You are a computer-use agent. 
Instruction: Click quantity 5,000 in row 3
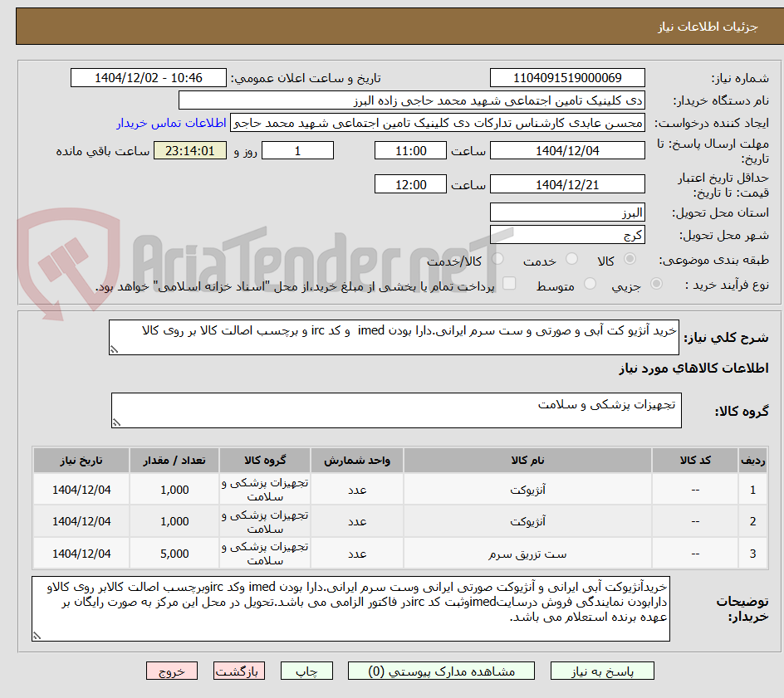[174, 554]
